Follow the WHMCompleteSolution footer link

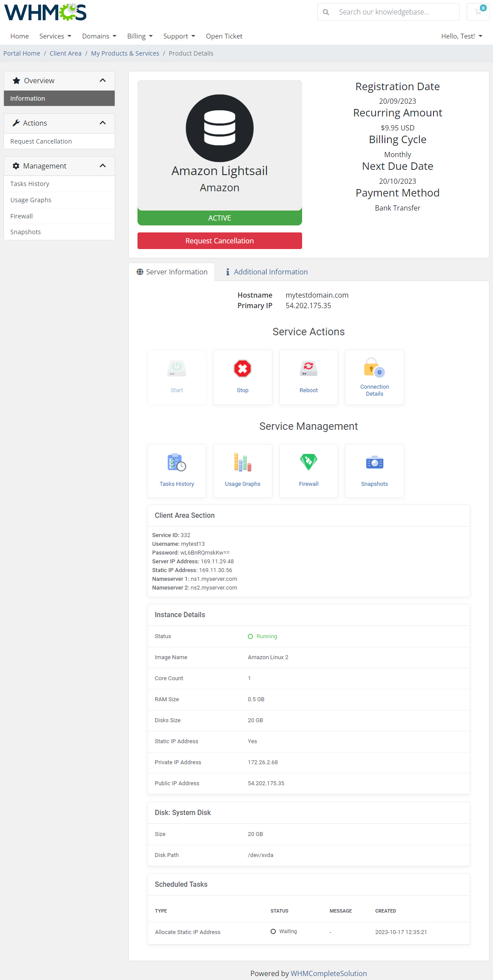click(x=328, y=973)
